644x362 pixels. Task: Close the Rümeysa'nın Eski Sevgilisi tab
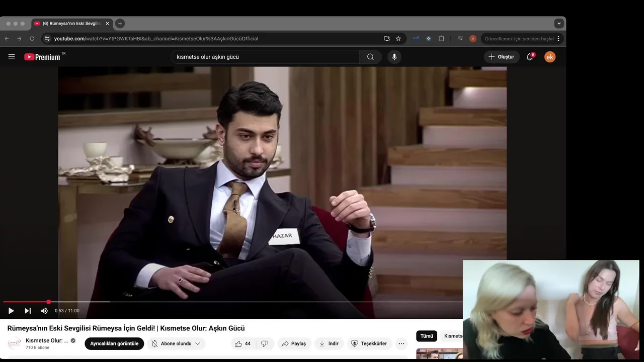coord(107,23)
